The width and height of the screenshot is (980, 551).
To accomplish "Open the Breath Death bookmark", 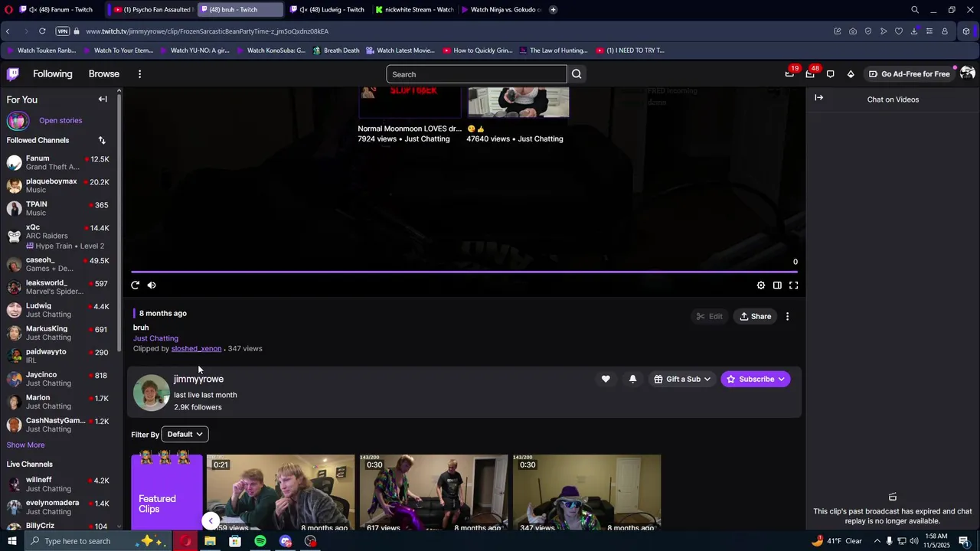I will 335,51.
